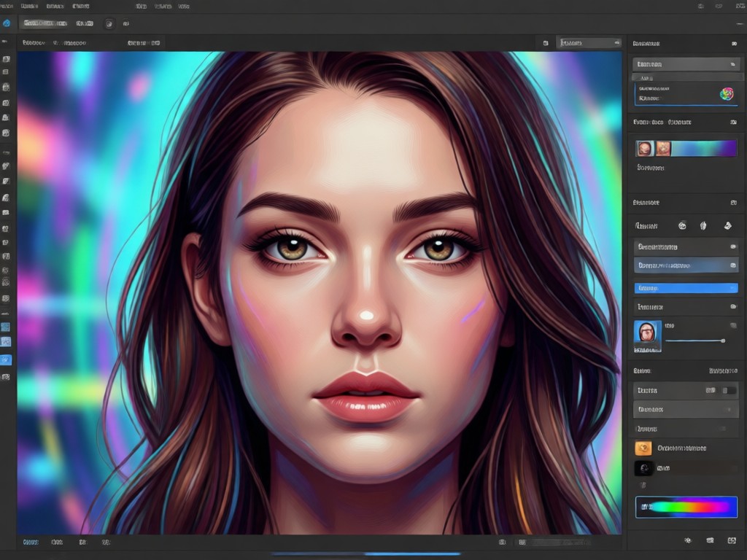
Task: Click the blue-to-purple gradient strip
Action: pos(704,149)
